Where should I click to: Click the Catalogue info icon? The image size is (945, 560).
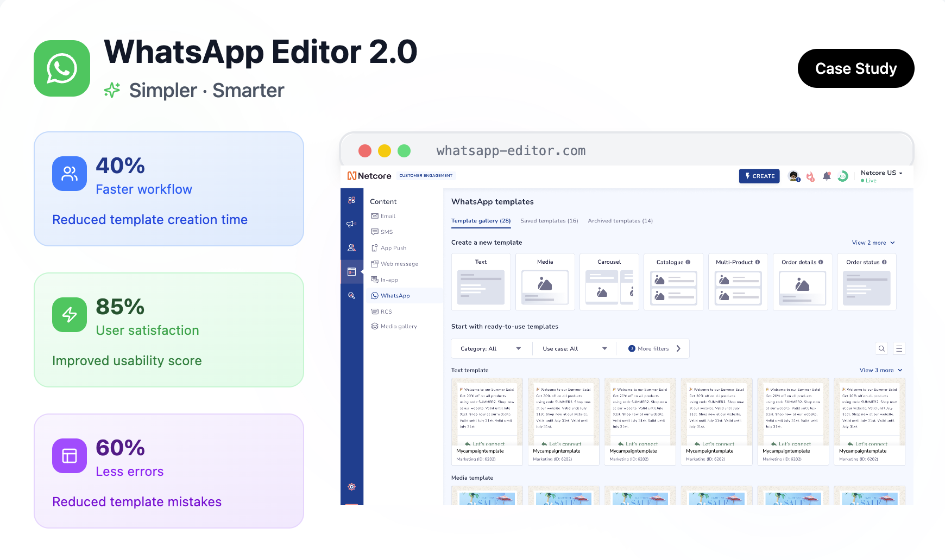[688, 262]
